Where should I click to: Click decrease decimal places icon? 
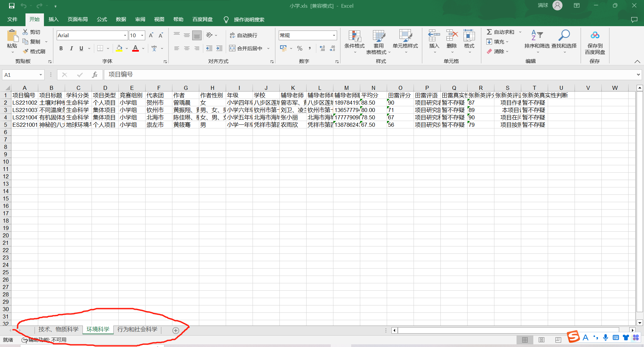332,48
